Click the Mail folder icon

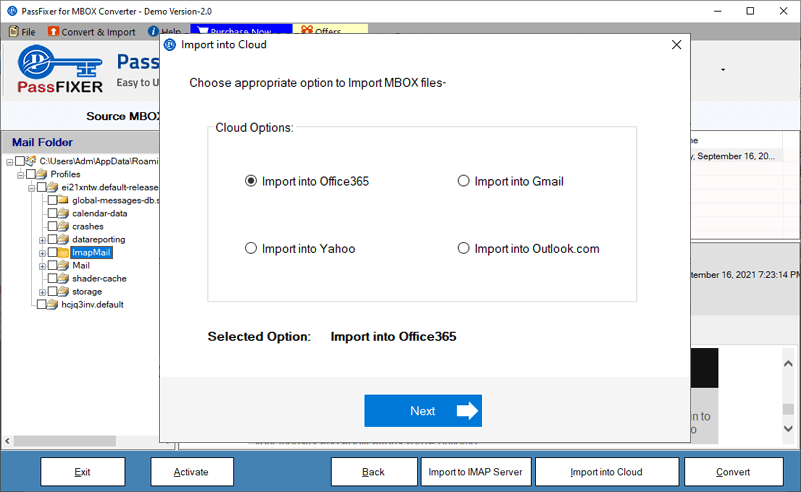coord(63,265)
